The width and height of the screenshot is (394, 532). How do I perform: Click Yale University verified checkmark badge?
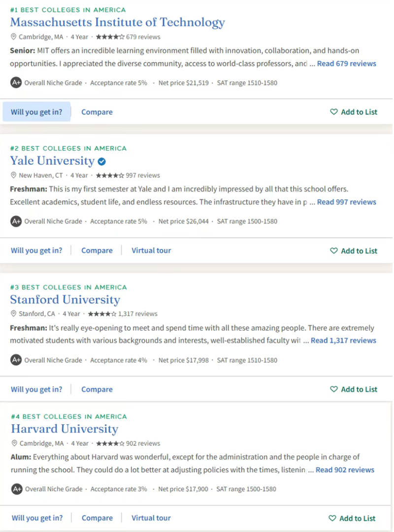[x=101, y=161]
